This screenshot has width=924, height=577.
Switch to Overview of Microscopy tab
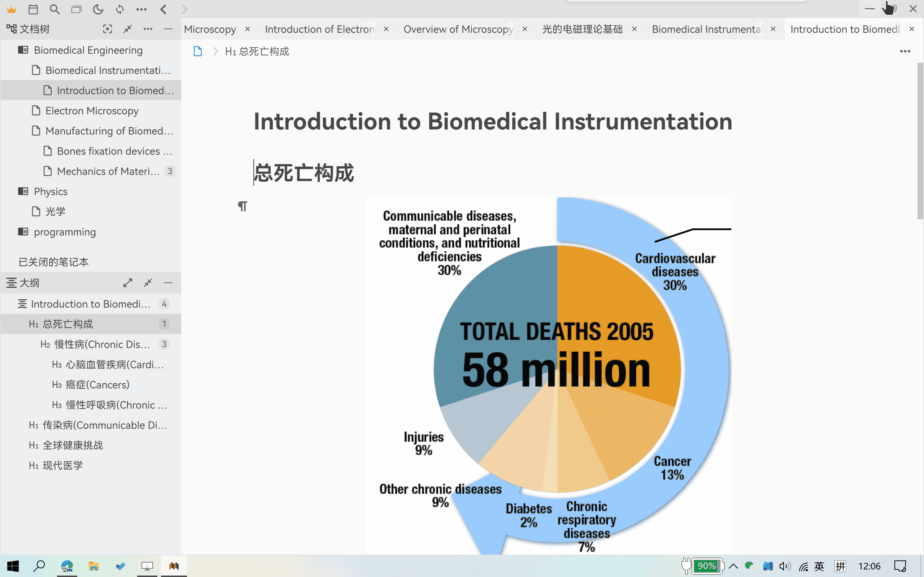point(458,29)
